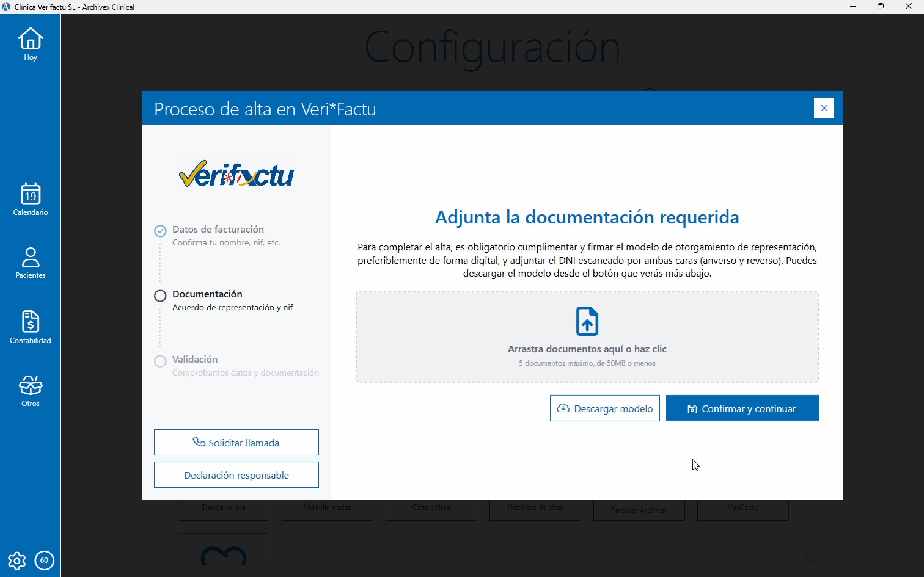
Task: Open the Otros section
Action: pos(30,390)
